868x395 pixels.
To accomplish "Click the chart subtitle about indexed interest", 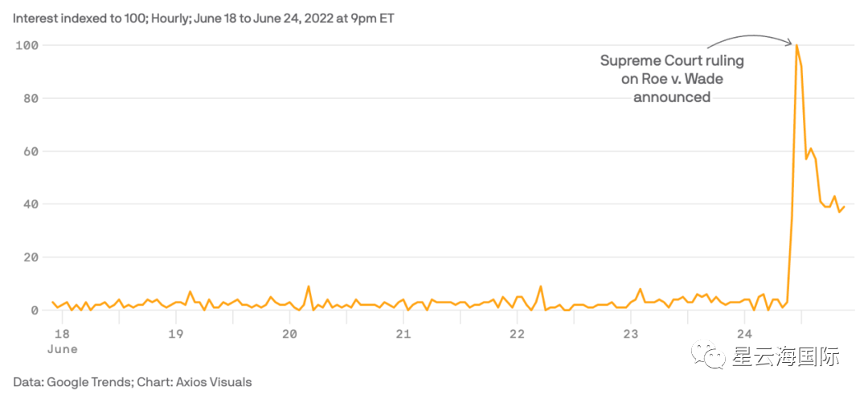I will tap(203, 17).
